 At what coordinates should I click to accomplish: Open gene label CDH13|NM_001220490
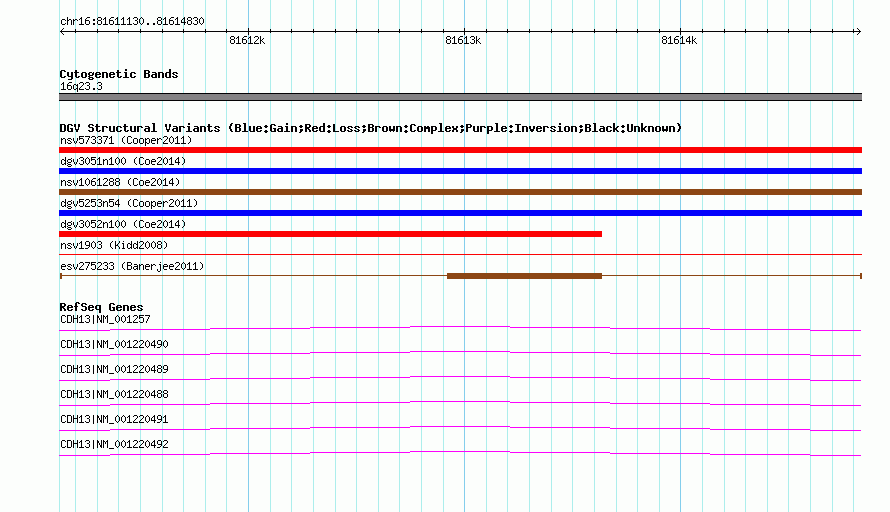114,345
